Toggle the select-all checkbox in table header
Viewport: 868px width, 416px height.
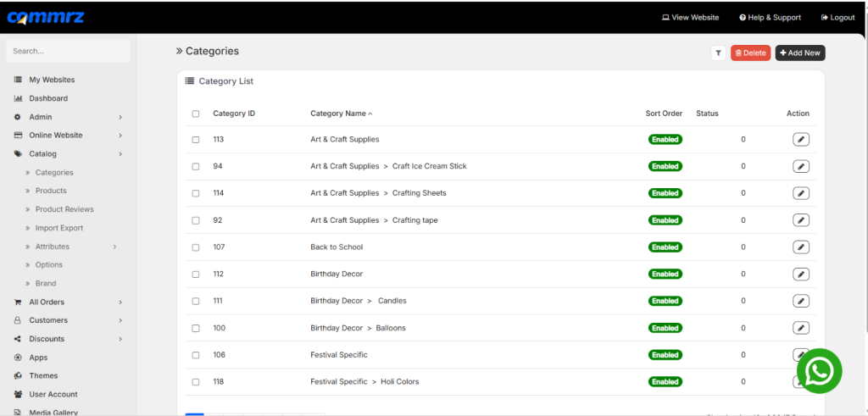(196, 114)
